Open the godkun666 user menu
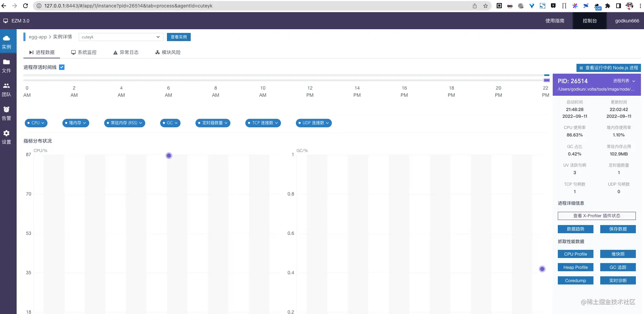The image size is (644, 314). pos(627,21)
